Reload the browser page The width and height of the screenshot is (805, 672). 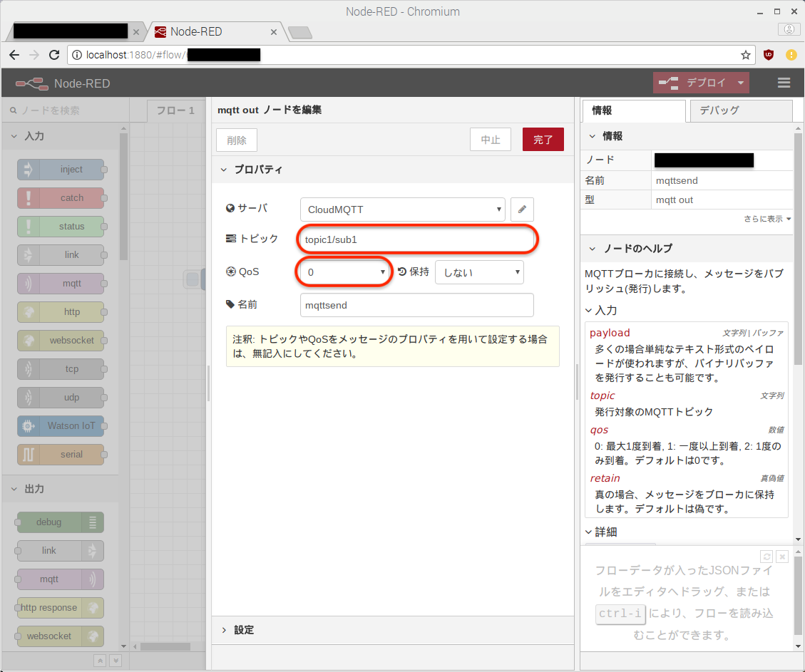point(54,55)
